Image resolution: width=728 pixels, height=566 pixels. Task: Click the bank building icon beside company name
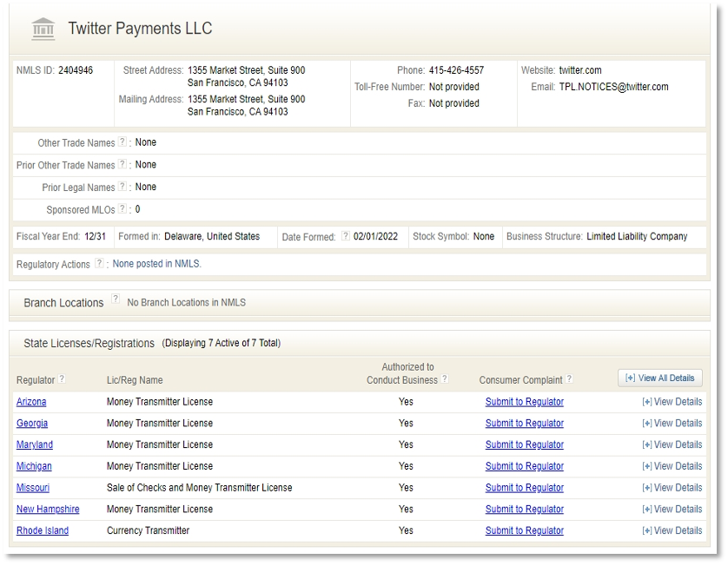(43, 29)
